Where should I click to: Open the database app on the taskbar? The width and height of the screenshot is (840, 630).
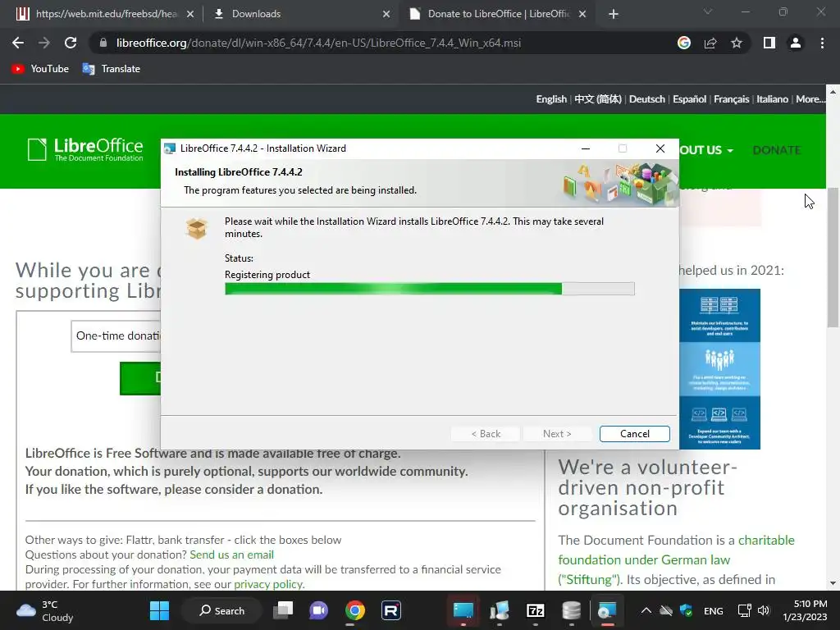pos(571,610)
